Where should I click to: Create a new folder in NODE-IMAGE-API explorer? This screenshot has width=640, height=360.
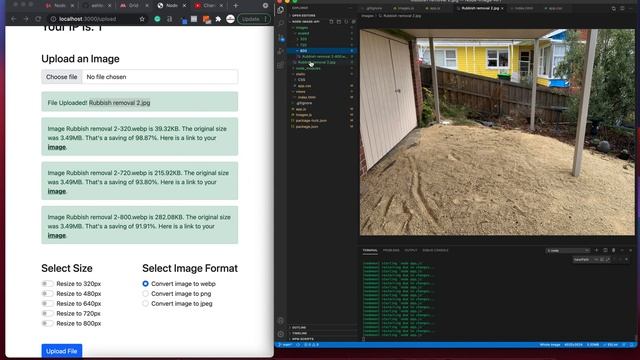tap(339, 22)
